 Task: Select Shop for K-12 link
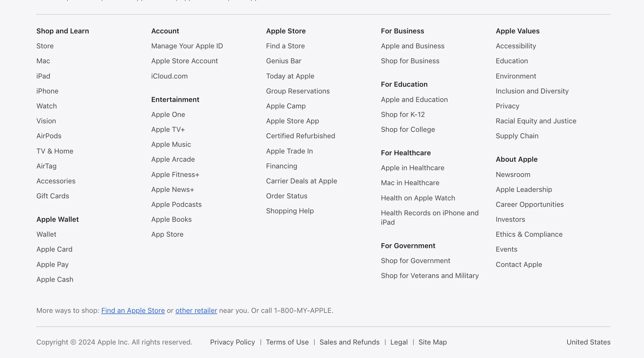click(x=403, y=115)
